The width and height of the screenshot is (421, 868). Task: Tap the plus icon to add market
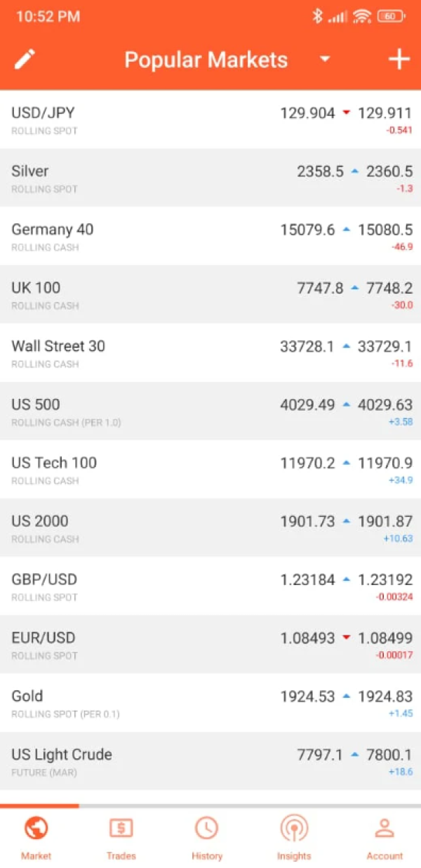399,60
